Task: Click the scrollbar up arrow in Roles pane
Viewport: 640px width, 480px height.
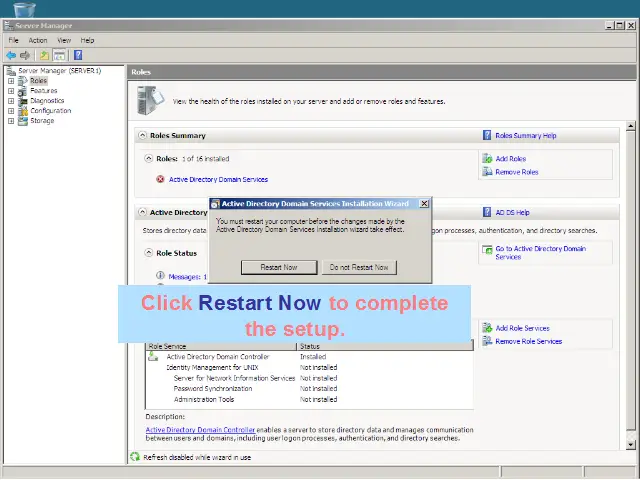Action: pyautogui.click(x=631, y=126)
